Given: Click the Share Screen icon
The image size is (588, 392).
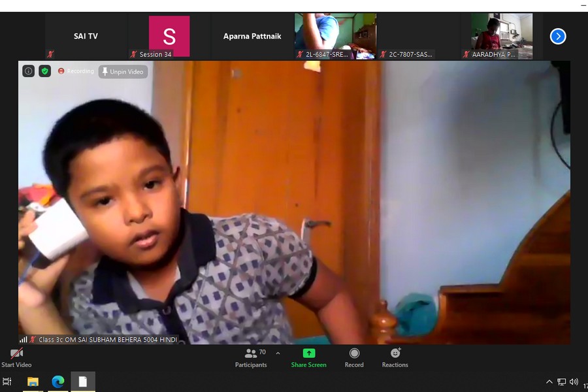Looking at the screenshot, I should (308, 353).
